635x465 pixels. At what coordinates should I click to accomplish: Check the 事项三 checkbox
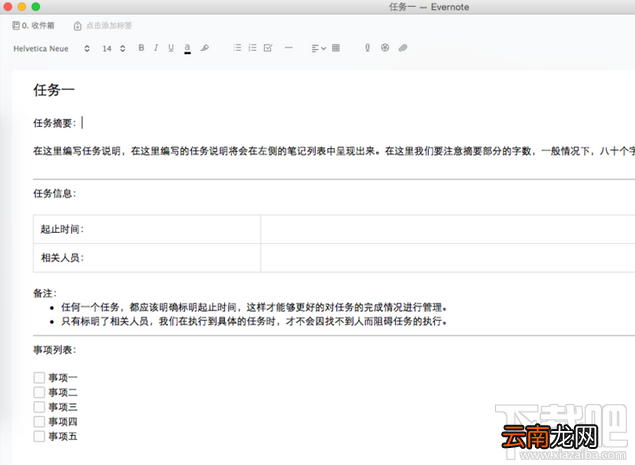tap(39, 407)
